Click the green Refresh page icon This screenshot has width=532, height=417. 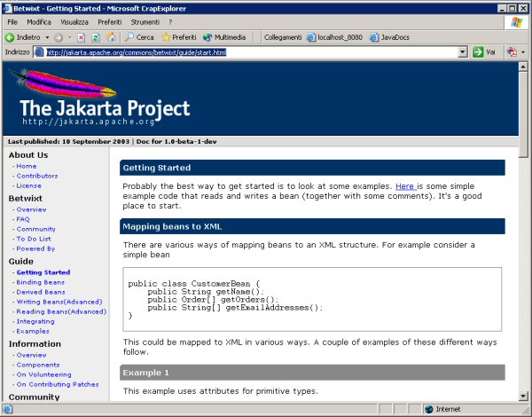pyautogui.click(x=96, y=37)
